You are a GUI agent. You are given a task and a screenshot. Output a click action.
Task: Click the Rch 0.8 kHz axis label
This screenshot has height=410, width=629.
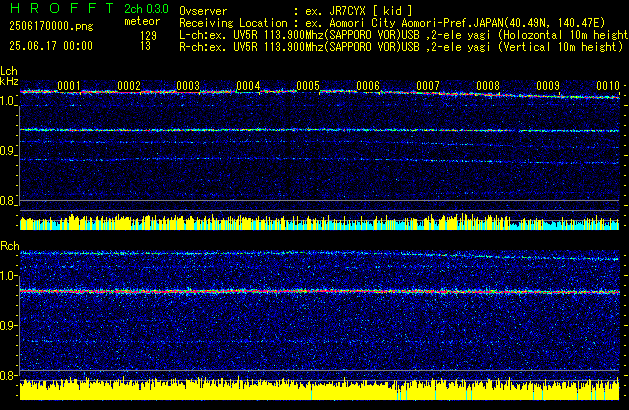tap(8, 375)
